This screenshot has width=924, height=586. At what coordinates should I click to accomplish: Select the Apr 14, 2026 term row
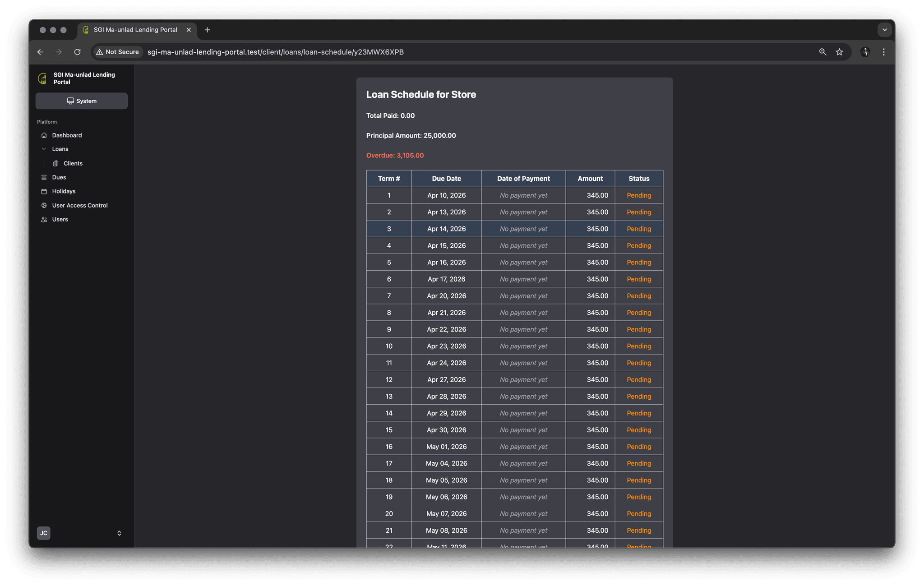(514, 229)
